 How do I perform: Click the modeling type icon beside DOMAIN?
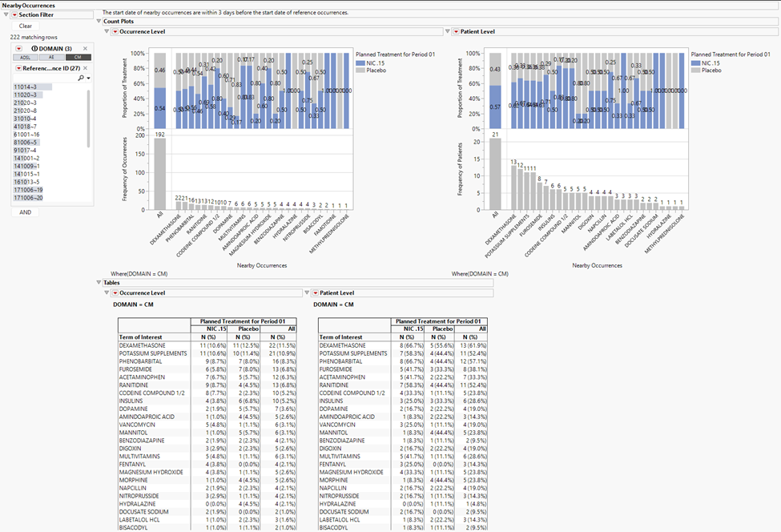(x=34, y=48)
